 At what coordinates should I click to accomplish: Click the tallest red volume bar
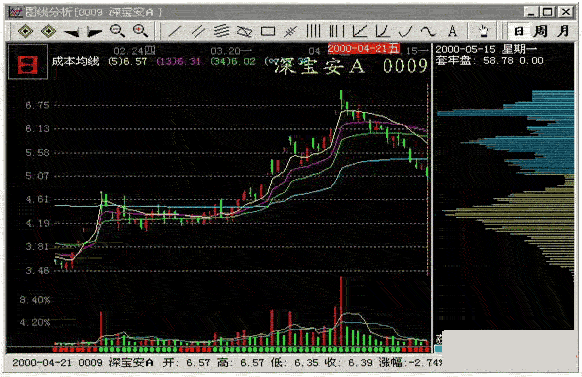pos(341,311)
